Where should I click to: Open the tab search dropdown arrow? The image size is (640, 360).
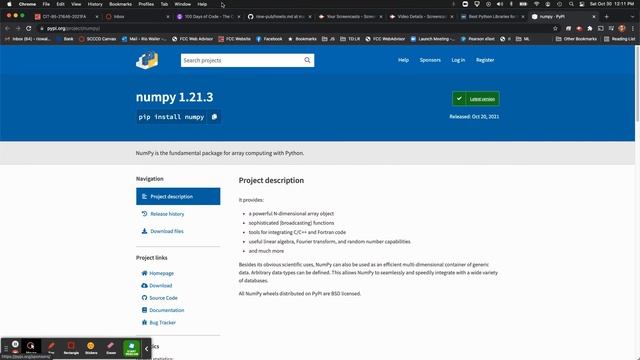pos(632,16)
